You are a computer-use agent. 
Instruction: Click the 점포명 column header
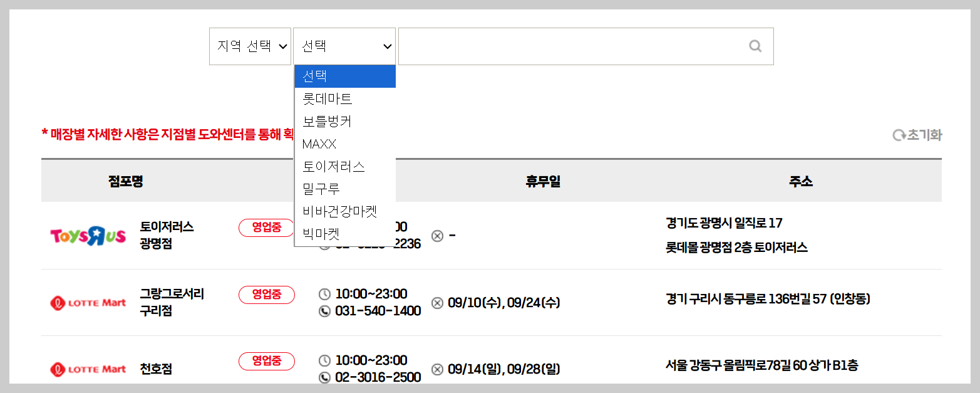(x=126, y=182)
